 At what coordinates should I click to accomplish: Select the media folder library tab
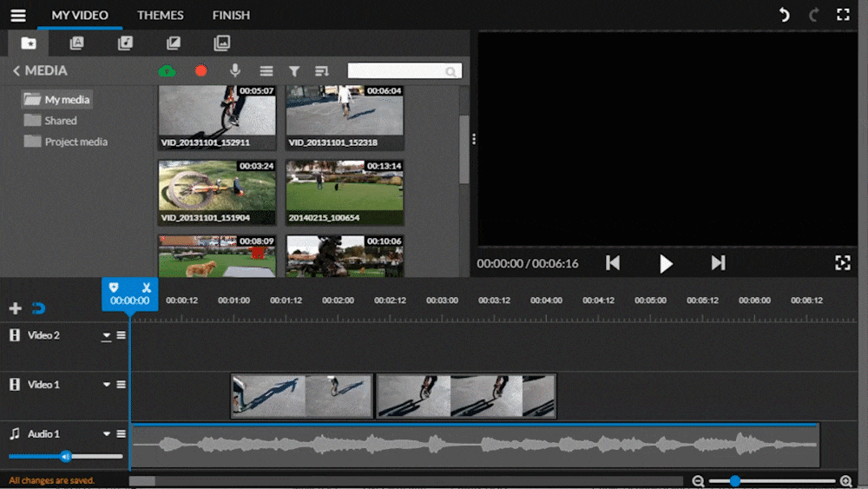point(29,43)
